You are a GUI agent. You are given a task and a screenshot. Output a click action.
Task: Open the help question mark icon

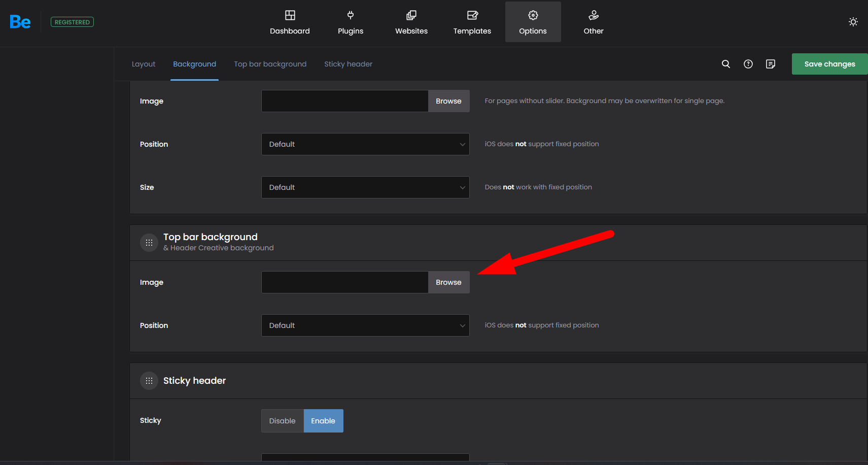tap(748, 64)
